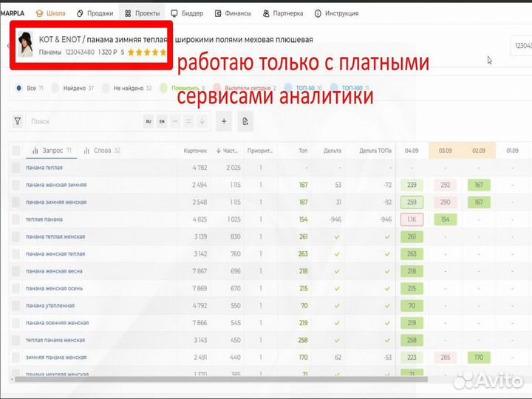Click the Продажи tag icon
The width and height of the screenshot is (532, 399).
(x=80, y=13)
